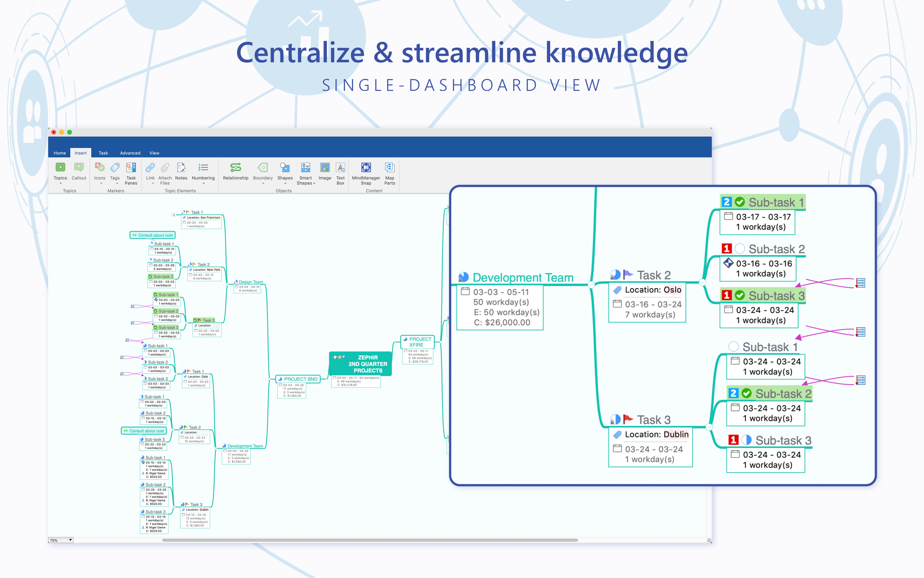Select the PROJECT BND topic
Viewport: 924px width, 578px height.
click(298, 379)
